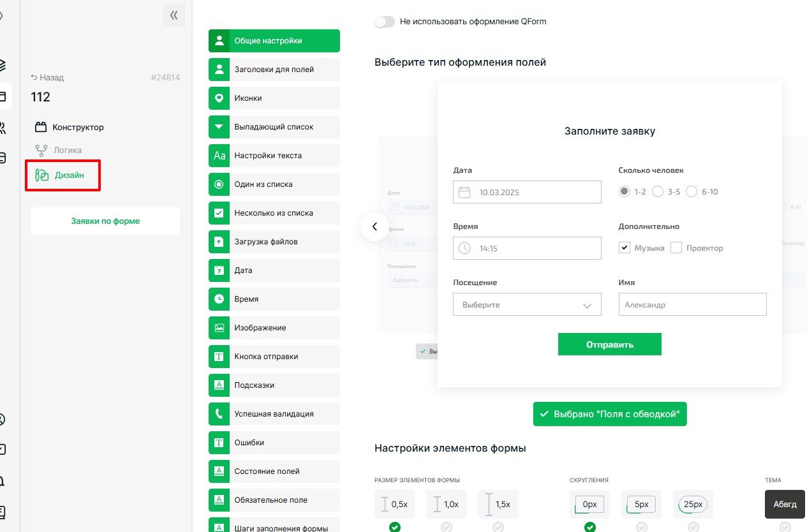The image size is (807, 532).
Task: Click the Загрузка файлов upload icon
Action: pyautogui.click(x=219, y=242)
